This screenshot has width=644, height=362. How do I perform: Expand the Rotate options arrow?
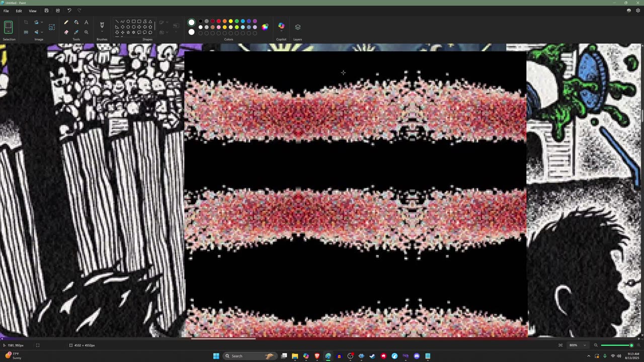click(x=41, y=22)
